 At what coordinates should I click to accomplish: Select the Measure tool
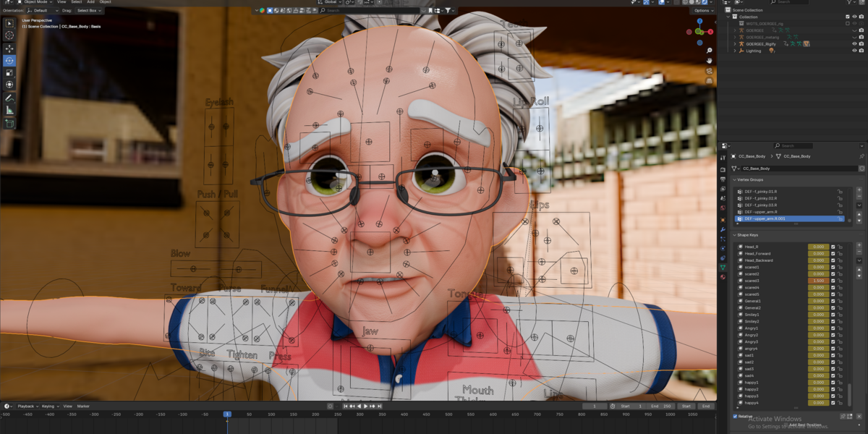click(9, 110)
